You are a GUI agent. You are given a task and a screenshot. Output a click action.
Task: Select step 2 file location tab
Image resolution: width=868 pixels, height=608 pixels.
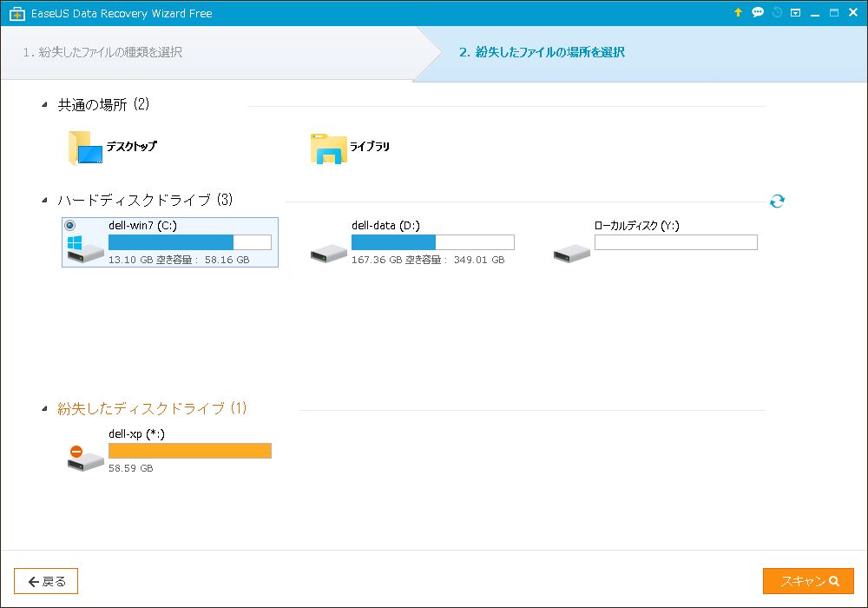tap(541, 52)
